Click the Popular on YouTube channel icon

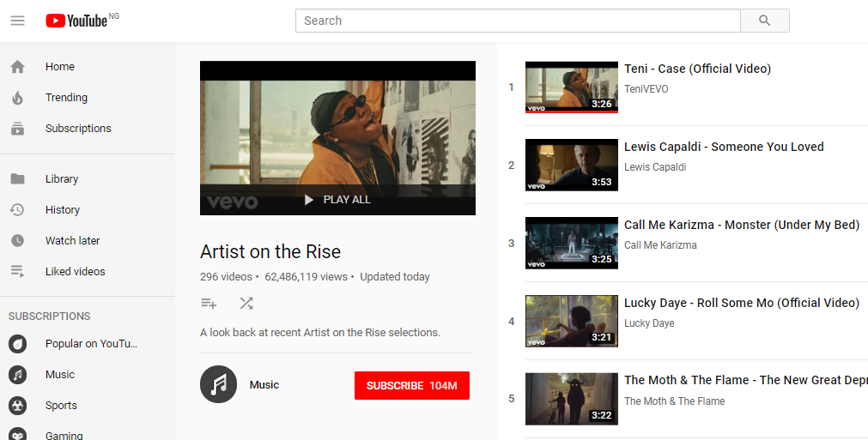pyautogui.click(x=18, y=344)
